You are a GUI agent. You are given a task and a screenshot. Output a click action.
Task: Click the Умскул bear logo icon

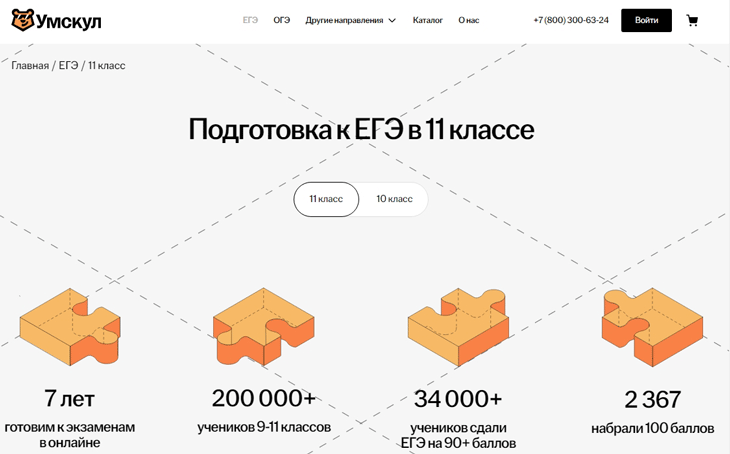(x=23, y=20)
